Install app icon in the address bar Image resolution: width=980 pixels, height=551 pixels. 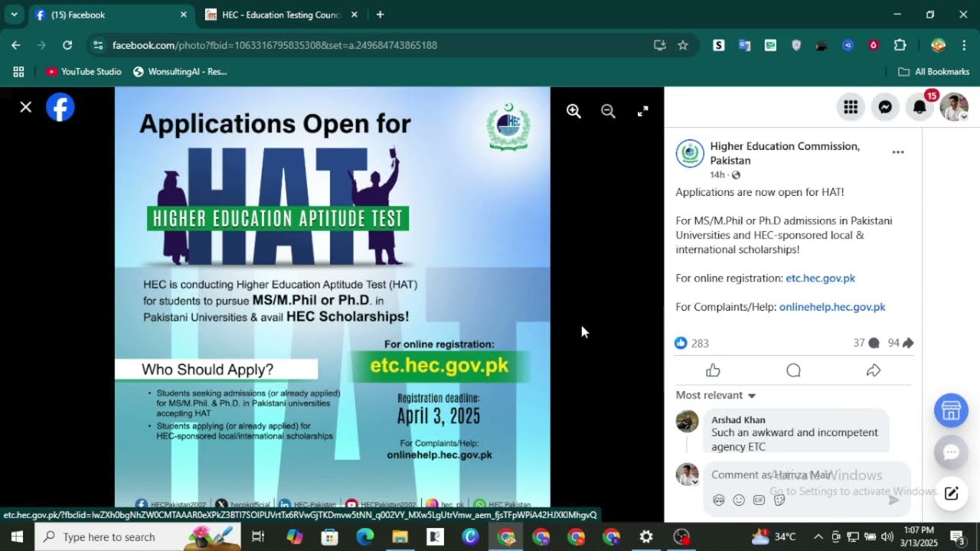(x=660, y=45)
